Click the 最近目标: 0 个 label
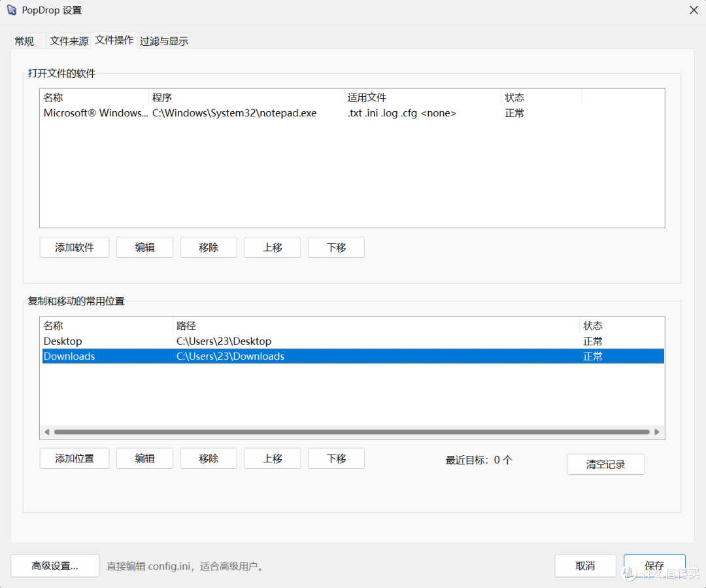Screen dimensions: 706x588 tap(479, 460)
